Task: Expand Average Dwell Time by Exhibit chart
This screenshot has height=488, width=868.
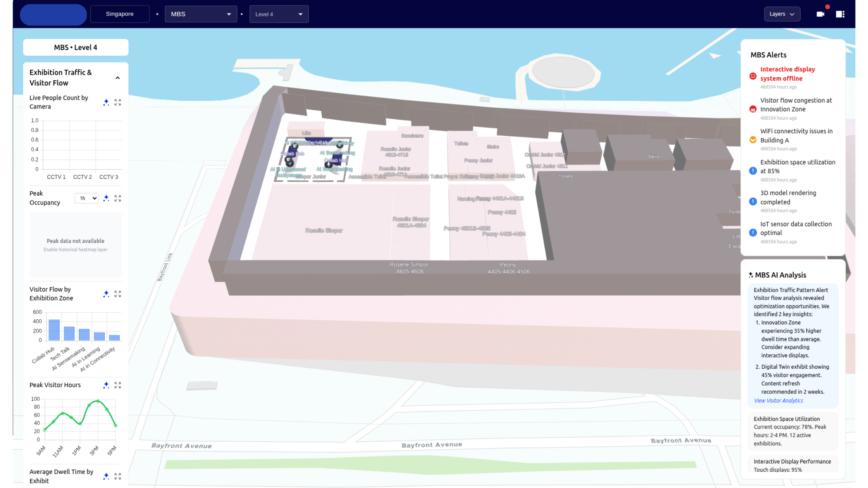Action: (118, 476)
